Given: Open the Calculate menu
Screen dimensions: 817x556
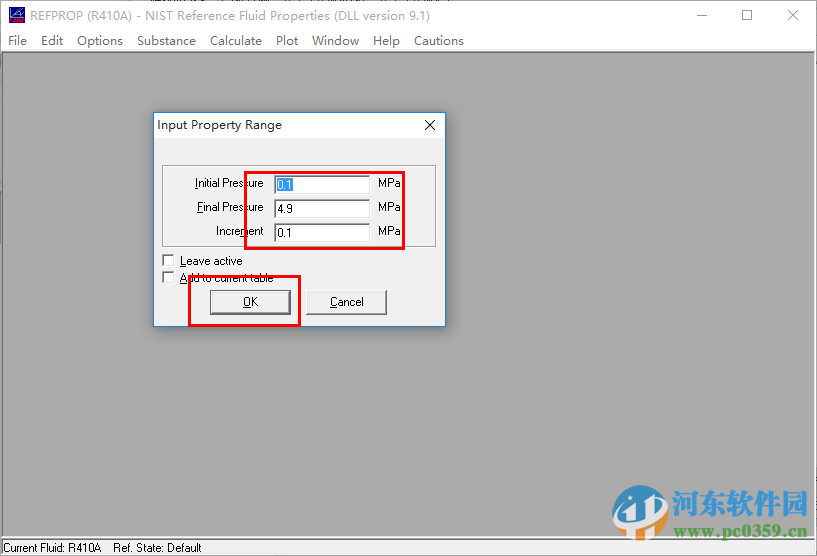Looking at the screenshot, I should coord(236,41).
